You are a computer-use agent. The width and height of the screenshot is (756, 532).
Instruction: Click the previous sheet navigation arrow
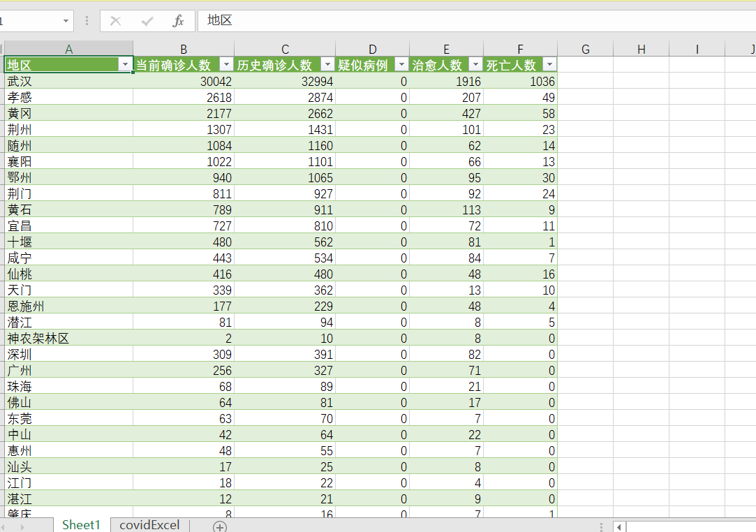click(x=2, y=526)
